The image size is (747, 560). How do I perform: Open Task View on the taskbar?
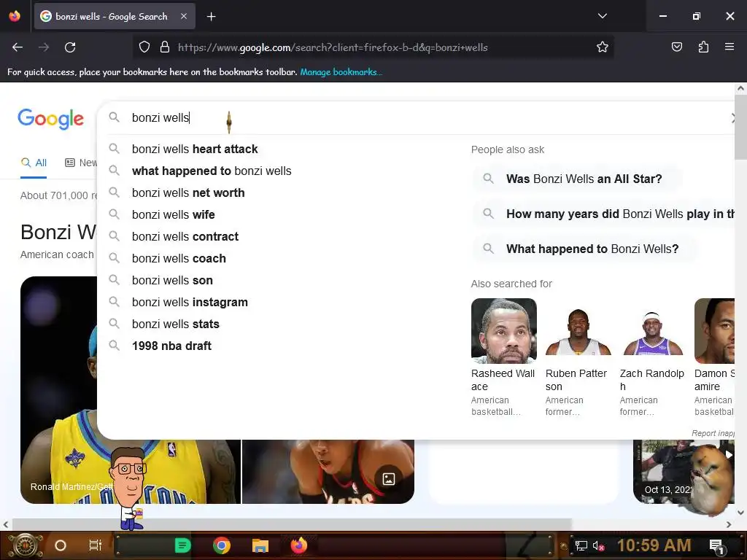(x=96, y=545)
